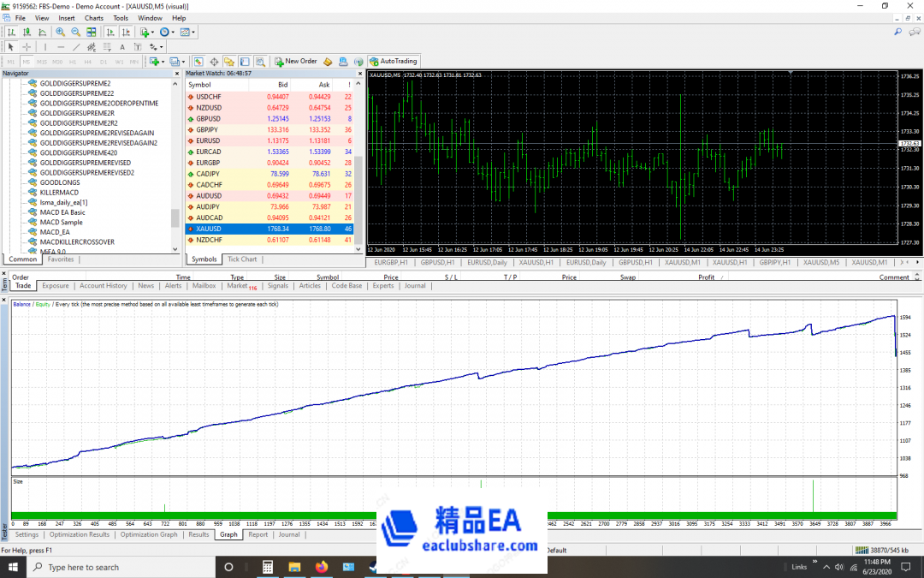Toggle AutoTrading on
Screen dimensions: 924x578
(x=393, y=60)
